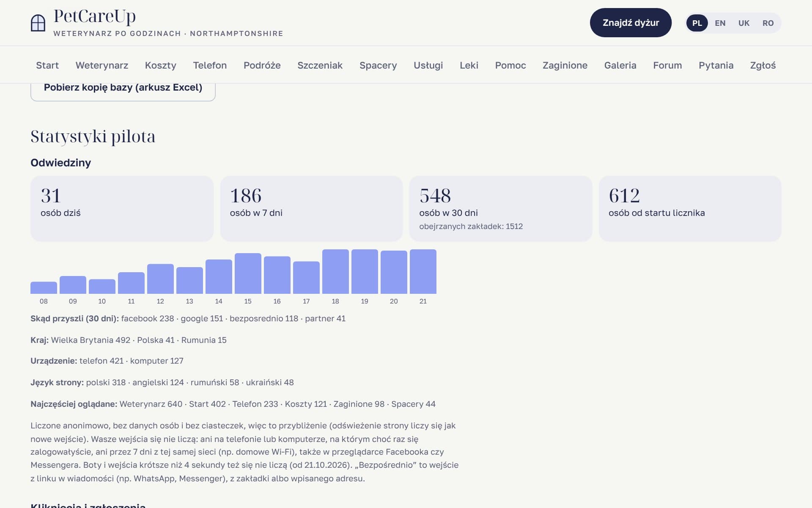Open the Start nav item

pos(47,65)
